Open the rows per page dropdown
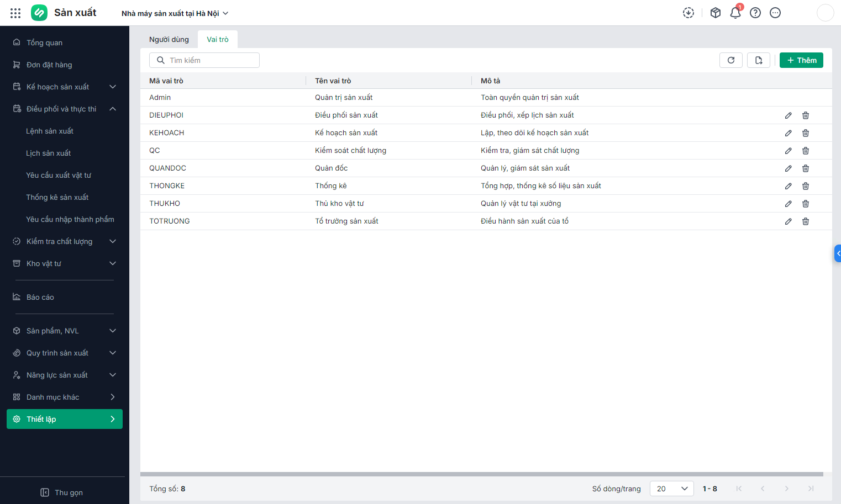Screen dimensions: 841x504 tap(671, 489)
